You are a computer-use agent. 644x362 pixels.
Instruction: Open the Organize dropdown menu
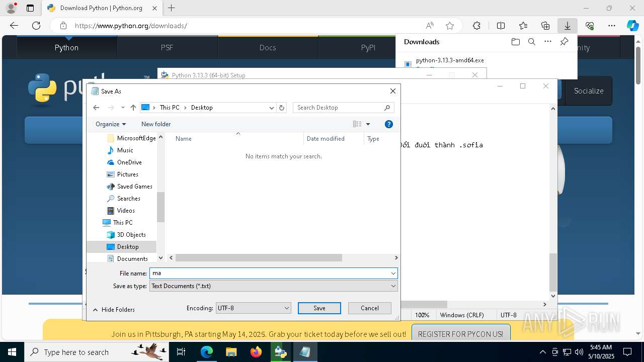click(111, 124)
